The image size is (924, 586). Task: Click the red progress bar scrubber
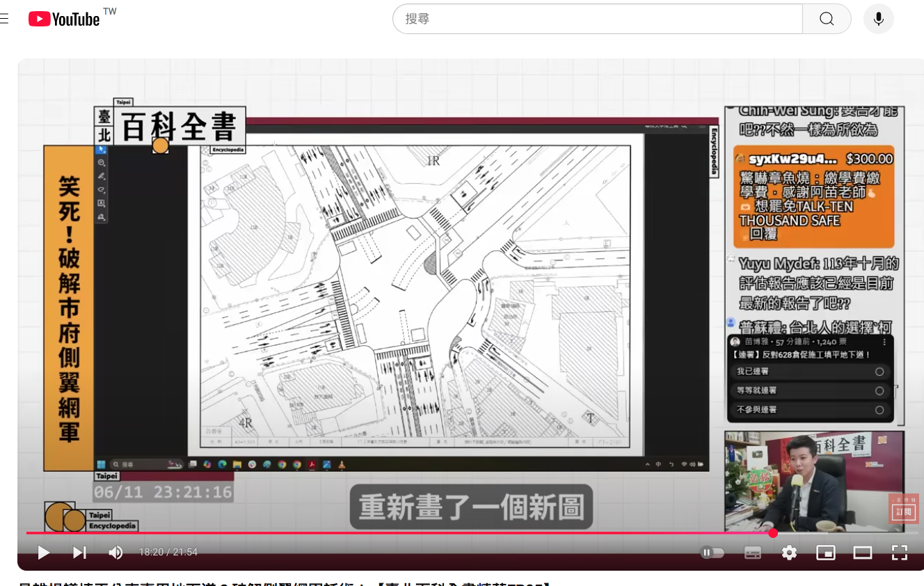click(773, 533)
